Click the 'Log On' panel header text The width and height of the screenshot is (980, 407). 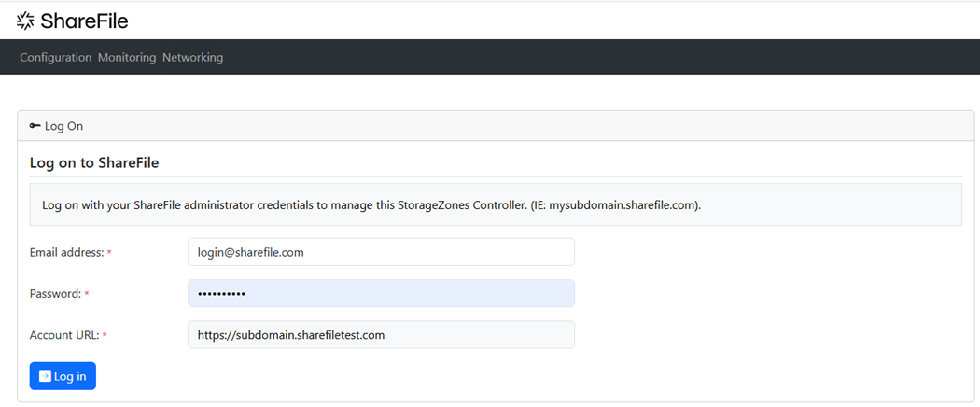tap(63, 126)
